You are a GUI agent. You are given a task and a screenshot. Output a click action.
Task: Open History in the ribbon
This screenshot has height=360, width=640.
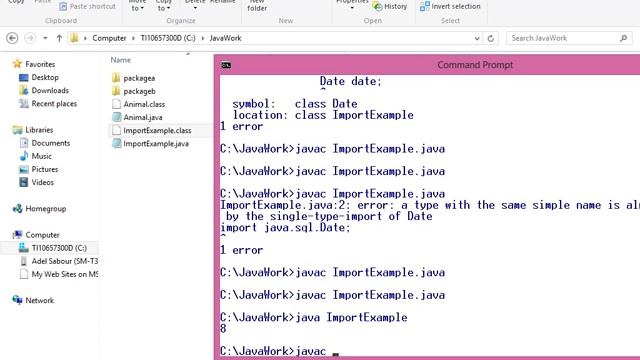pyautogui.click(x=390, y=7)
